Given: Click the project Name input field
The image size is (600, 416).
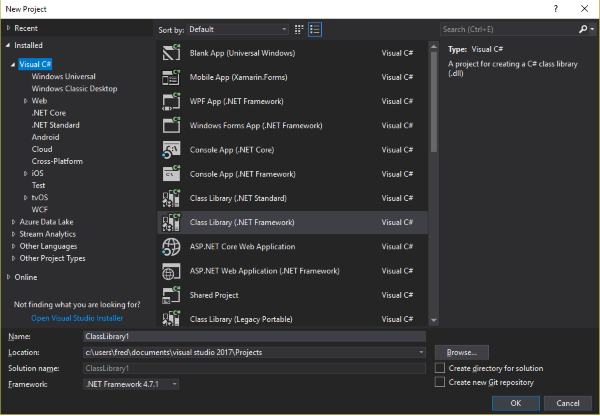Looking at the screenshot, I should 254,336.
